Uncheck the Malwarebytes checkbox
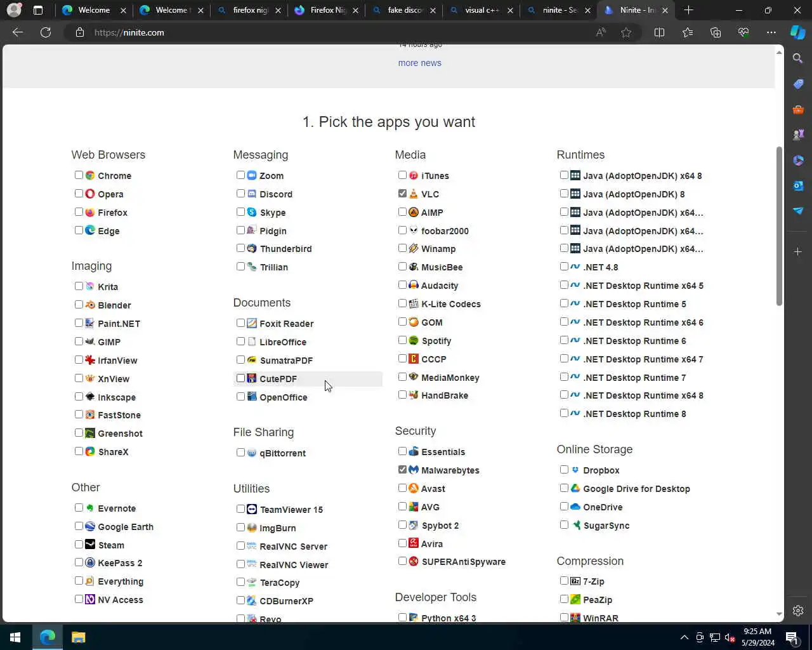 point(402,470)
